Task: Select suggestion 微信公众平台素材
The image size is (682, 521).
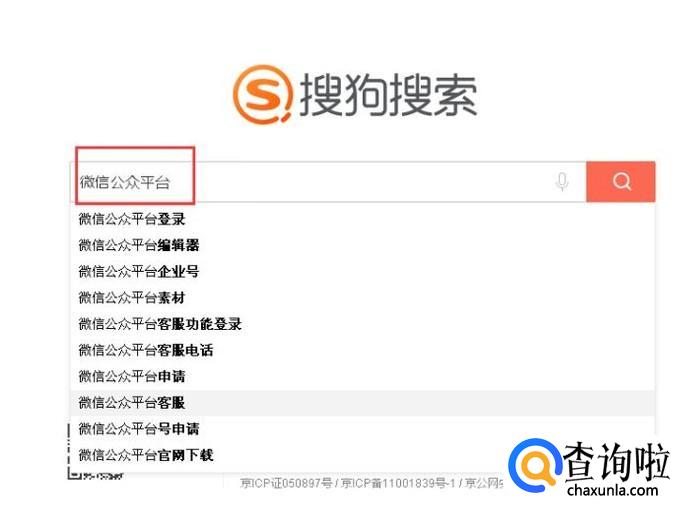Action: point(362,298)
